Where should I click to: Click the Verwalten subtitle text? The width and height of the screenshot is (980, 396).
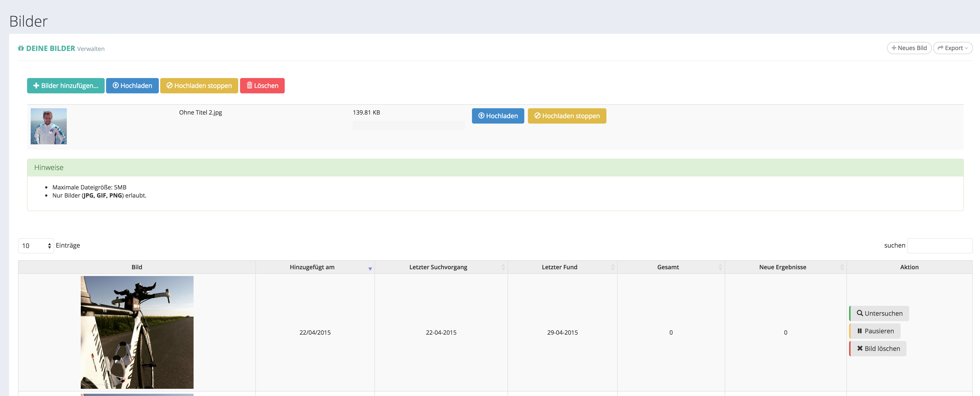coord(90,49)
